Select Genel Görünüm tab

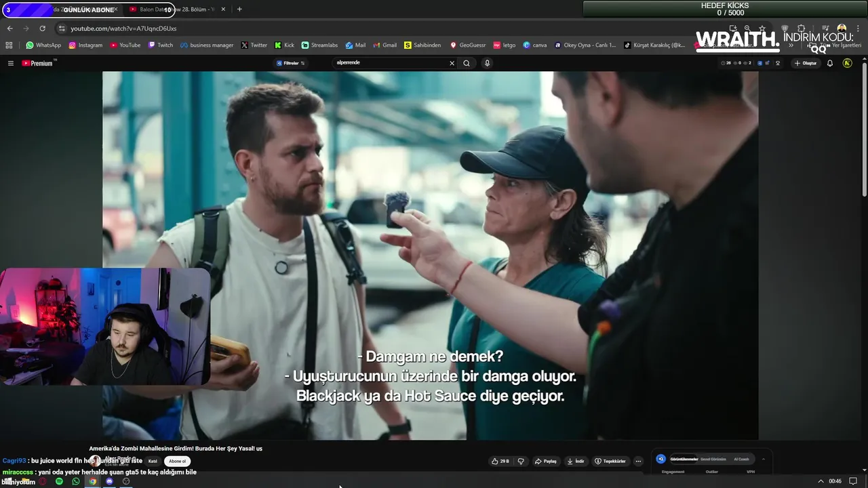tap(713, 459)
